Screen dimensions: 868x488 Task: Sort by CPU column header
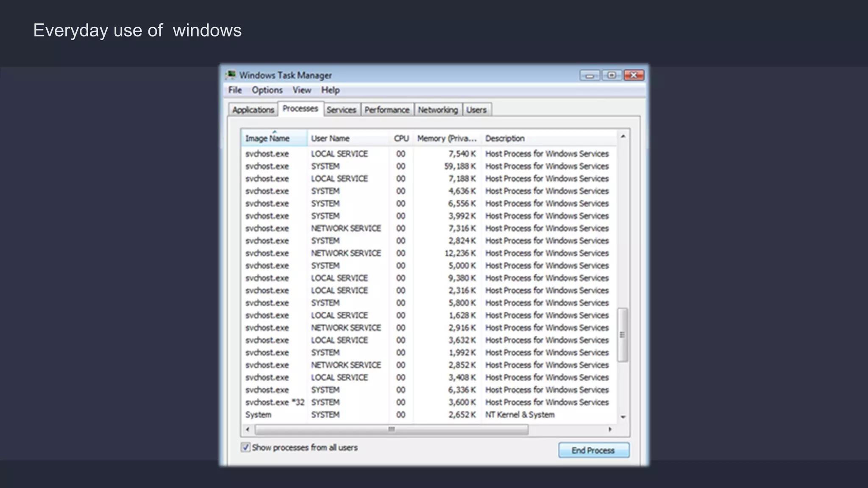coord(401,138)
